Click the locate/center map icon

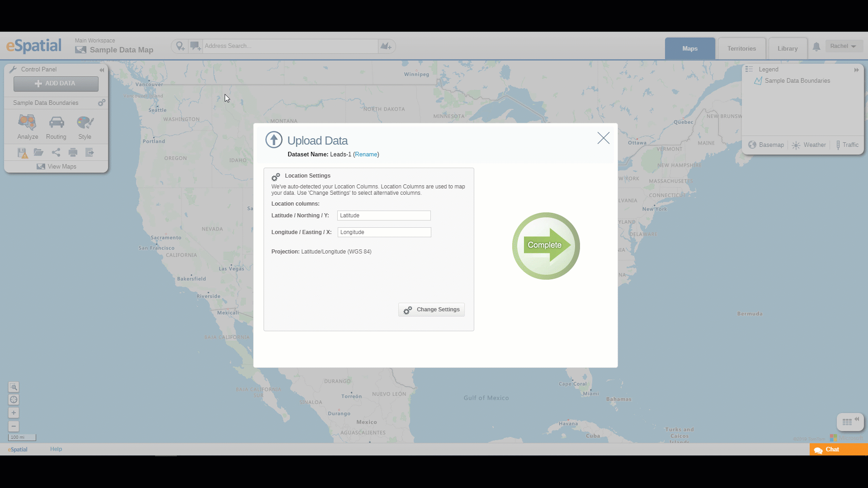click(x=14, y=400)
